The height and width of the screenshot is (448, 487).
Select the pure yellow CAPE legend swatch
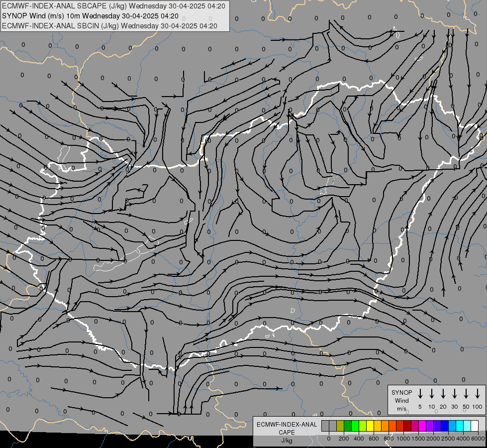pos(370,426)
